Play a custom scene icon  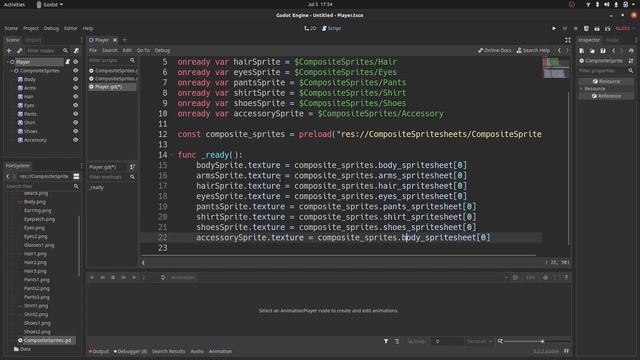(x=607, y=29)
